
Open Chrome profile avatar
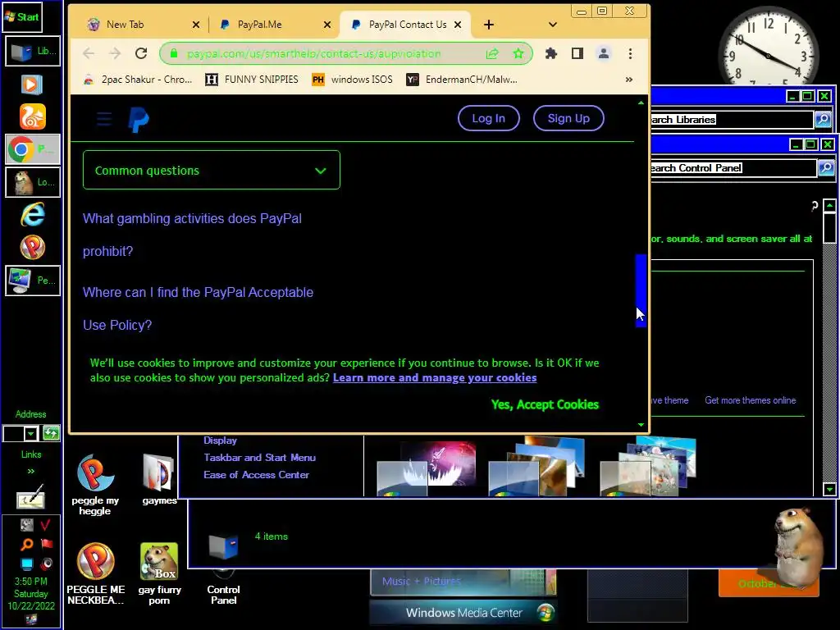pos(603,53)
